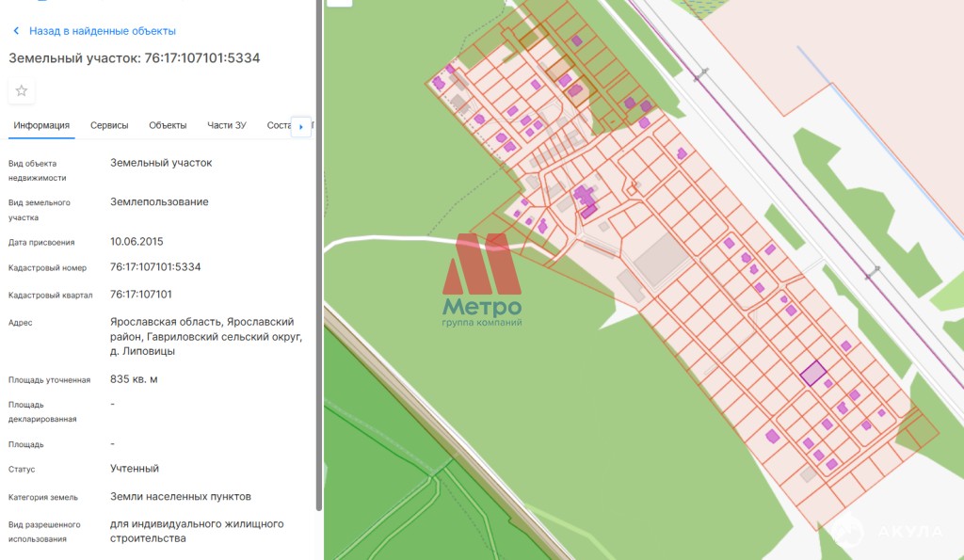The width and height of the screenshot is (964, 560).
Task: Open the Объекты tab
Action: [x=168, y=125]
